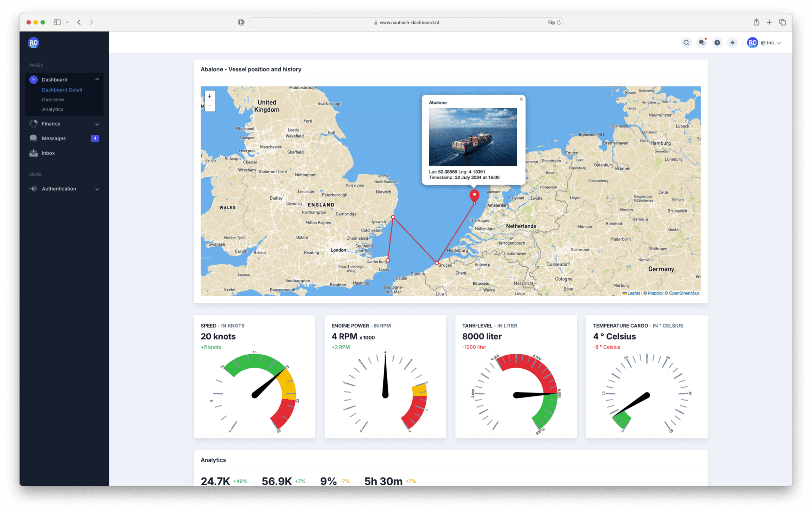Image resolution: width=812 pixels, height=512 pixels.
Task: Select Analytics under Dashboard pages
Action: point(53,109)
